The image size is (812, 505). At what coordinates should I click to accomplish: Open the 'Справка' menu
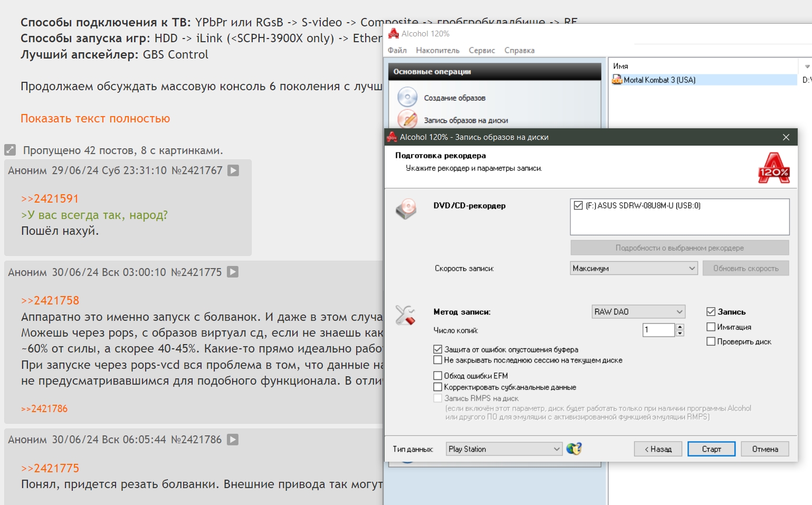click(x=519, y=50)
